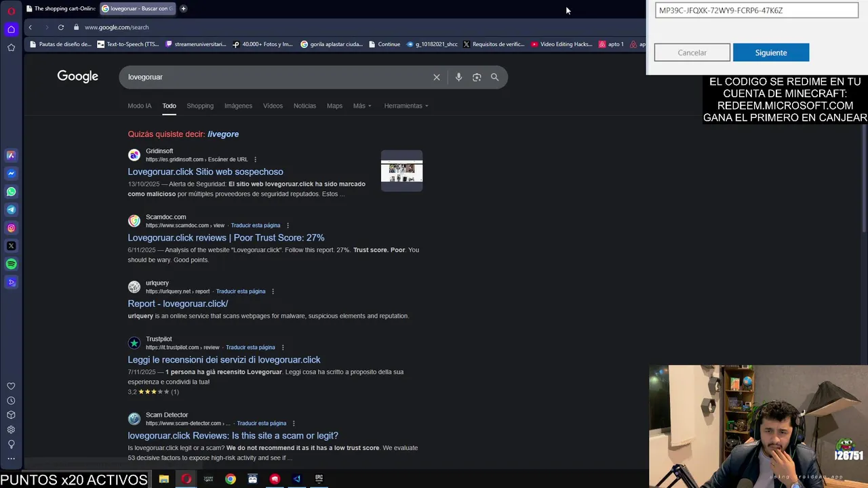Open options menu for Trustpilot result

tap(283, 347)
